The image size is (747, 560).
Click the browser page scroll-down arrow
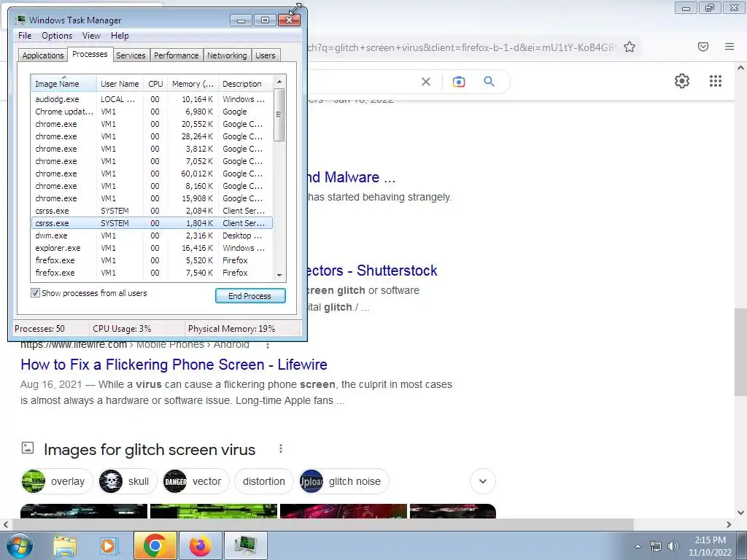click(740, 513)
